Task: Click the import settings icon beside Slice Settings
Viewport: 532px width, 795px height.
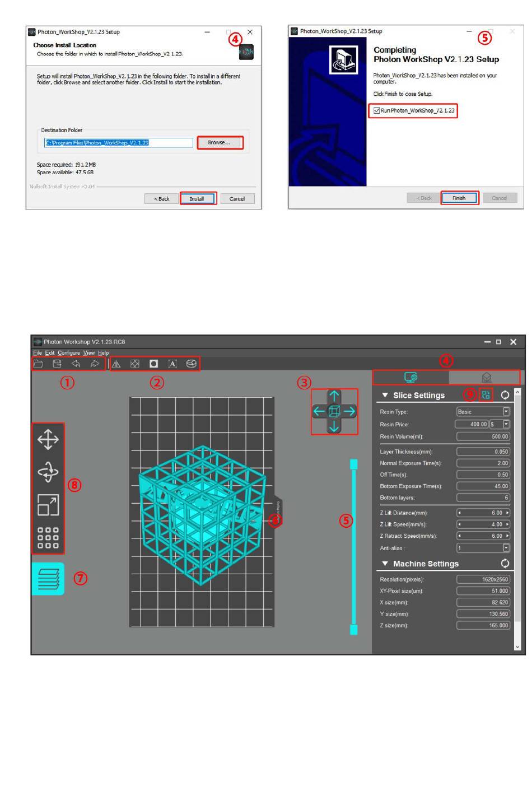Action: [x=486, y=395]
